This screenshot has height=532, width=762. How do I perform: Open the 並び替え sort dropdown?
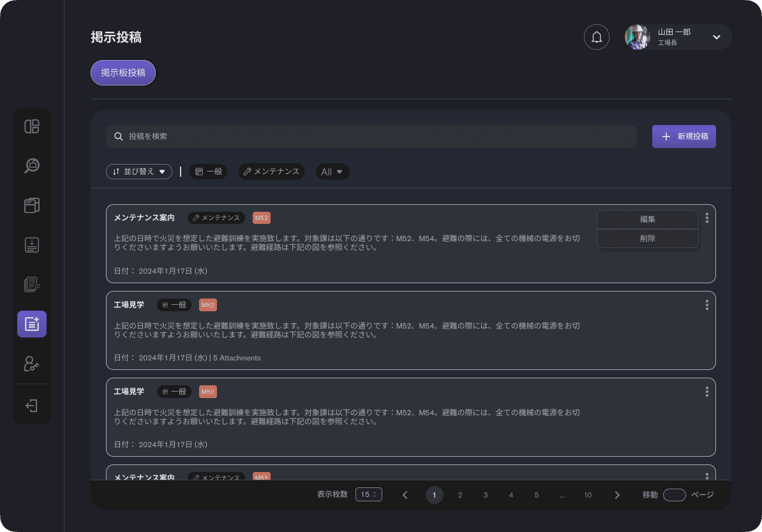click(x=138, y=172)
